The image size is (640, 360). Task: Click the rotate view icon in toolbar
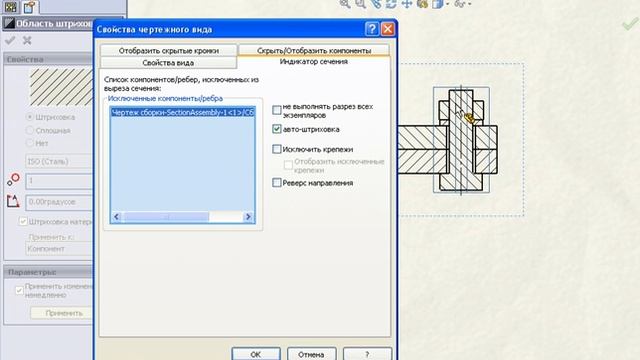pos(391,4)
